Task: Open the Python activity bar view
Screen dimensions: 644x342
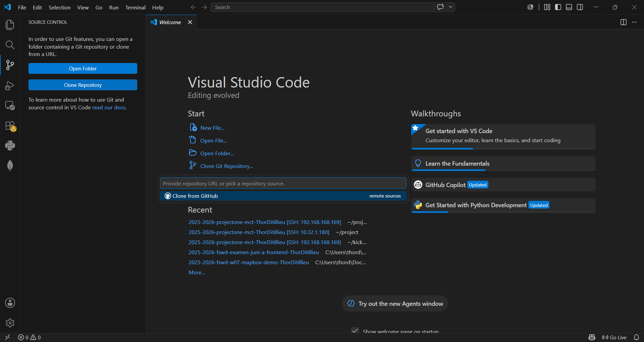Action: pyautogui.click(x=10, y=146)
